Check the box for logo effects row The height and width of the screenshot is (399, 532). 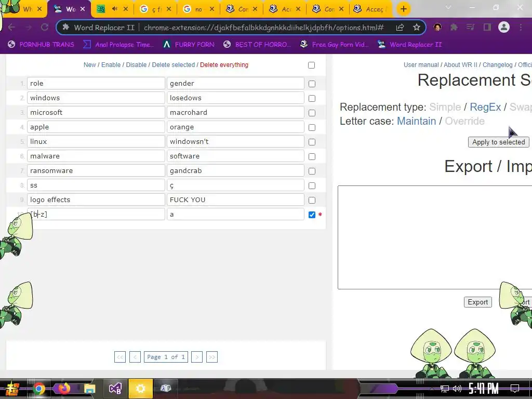(312, 201)
